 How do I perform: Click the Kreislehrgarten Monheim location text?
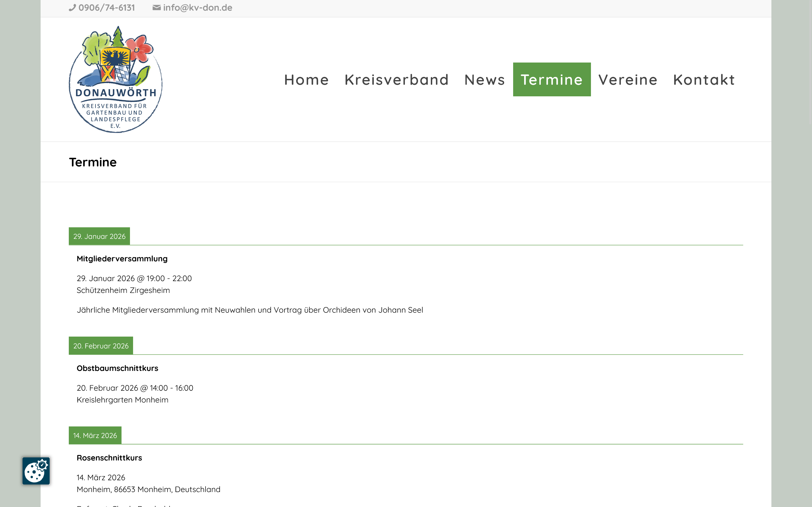(x=122, y=400)
